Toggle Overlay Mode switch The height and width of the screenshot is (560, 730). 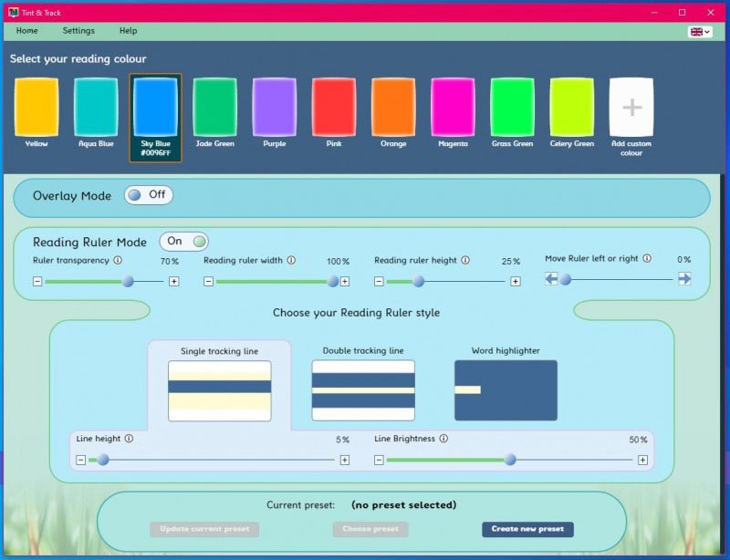pos(149,194)
